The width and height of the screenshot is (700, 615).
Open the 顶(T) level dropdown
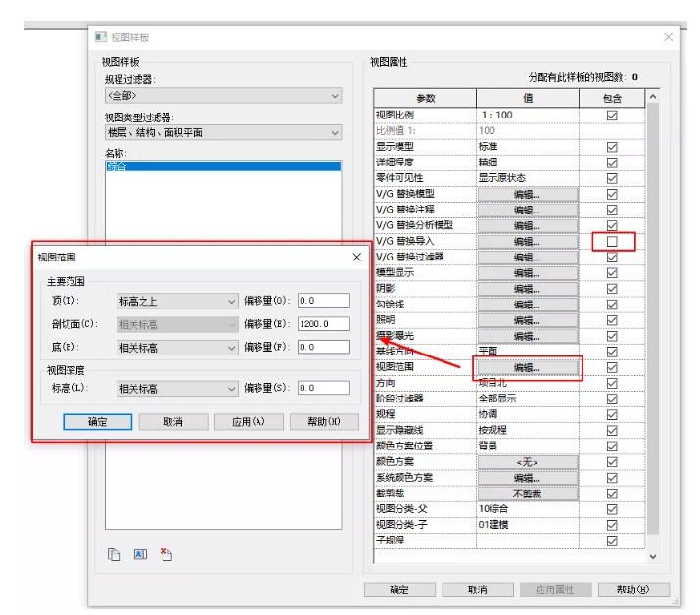click(177, 301)
